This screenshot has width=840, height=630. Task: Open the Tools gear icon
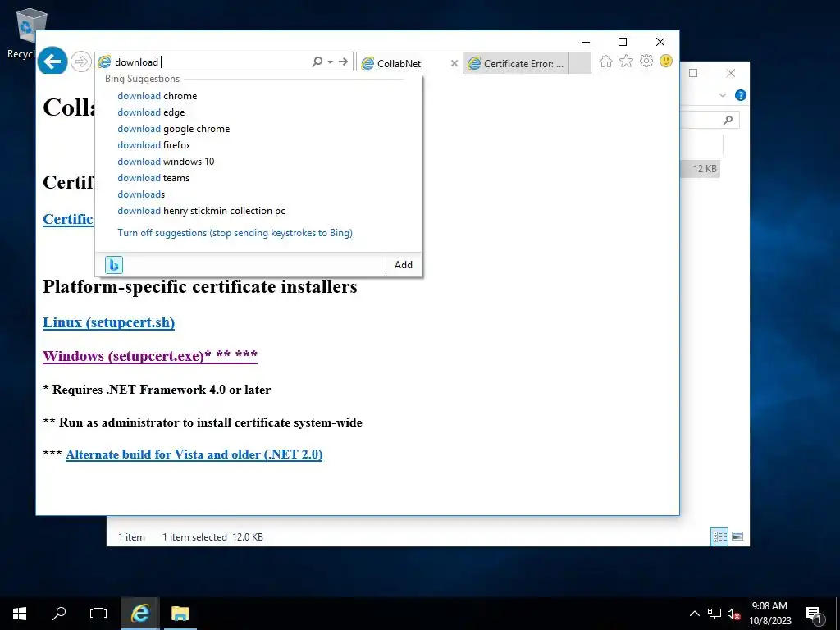pos(646,61)
